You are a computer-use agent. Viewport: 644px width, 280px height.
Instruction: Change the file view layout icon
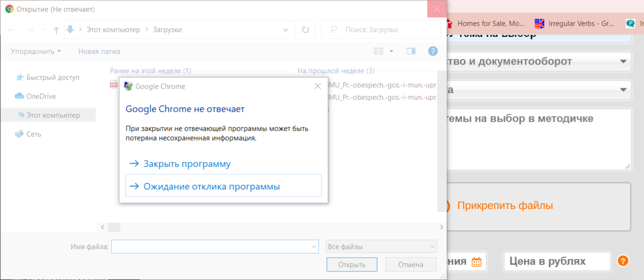pyautogui.click(x=379, y=51)
